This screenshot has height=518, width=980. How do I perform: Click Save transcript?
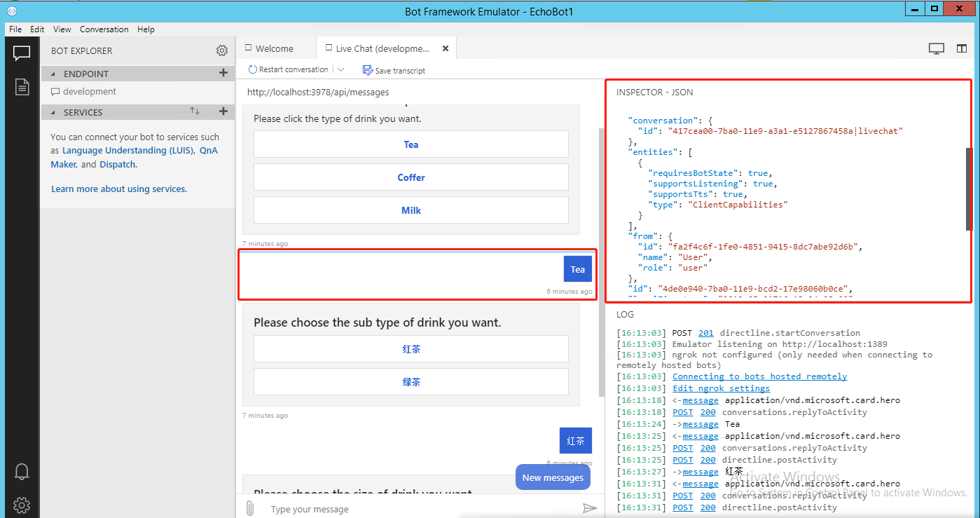click(394, 70)
